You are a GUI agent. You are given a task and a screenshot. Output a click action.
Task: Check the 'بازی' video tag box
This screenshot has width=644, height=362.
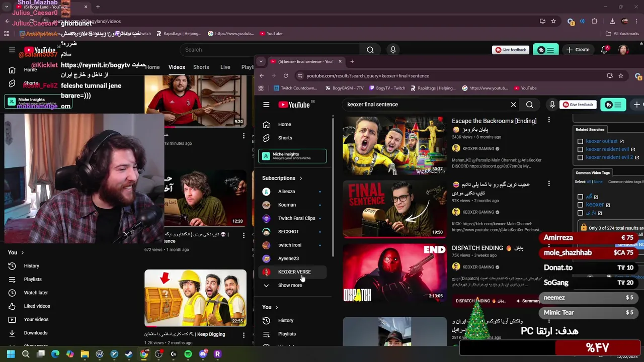pos(580,213)
